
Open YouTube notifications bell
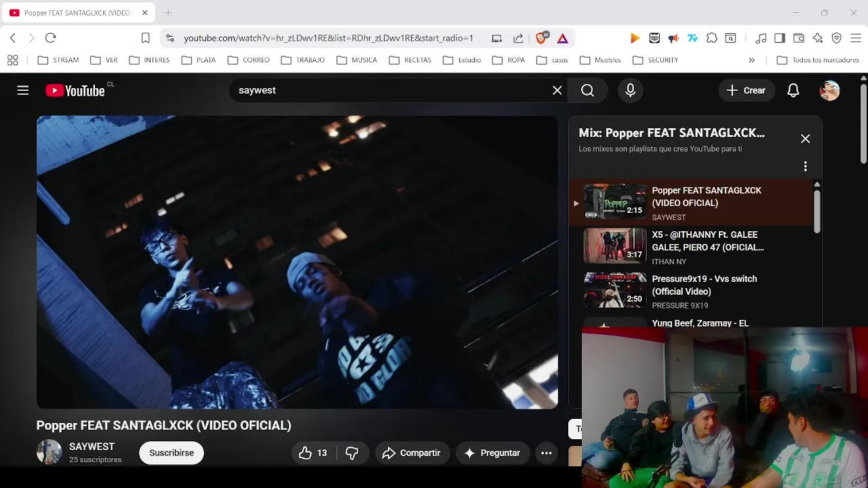click(793, 90)
